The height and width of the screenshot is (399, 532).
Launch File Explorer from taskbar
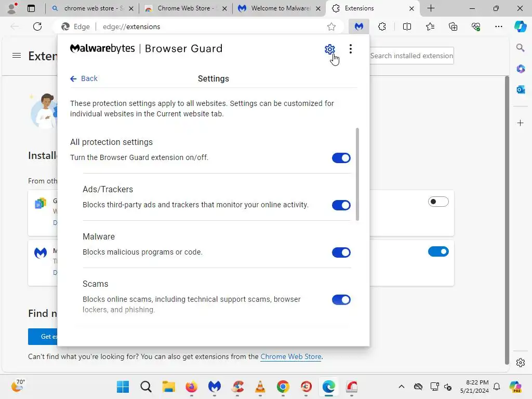(x=169, y=387)
